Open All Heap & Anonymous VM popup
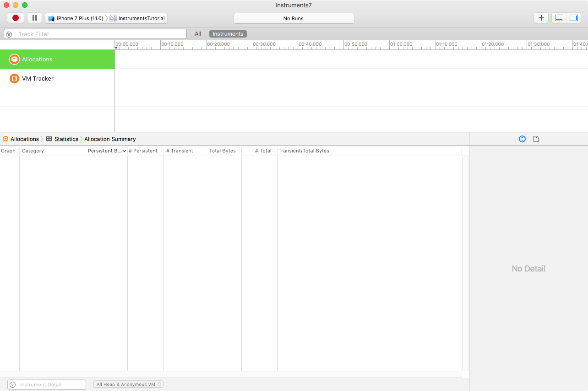Screen dimensions: 588x391 (x=128, y=385)
